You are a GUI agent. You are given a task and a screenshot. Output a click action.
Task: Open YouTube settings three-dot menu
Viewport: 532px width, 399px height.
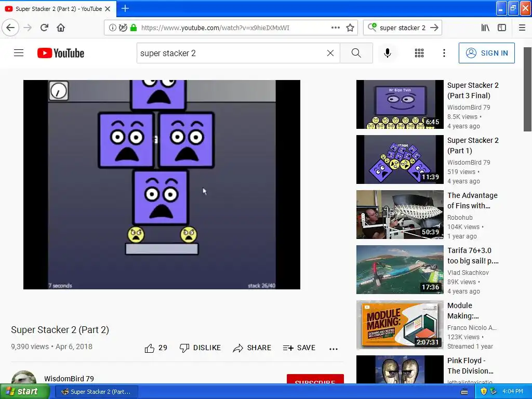coord(444,53)
